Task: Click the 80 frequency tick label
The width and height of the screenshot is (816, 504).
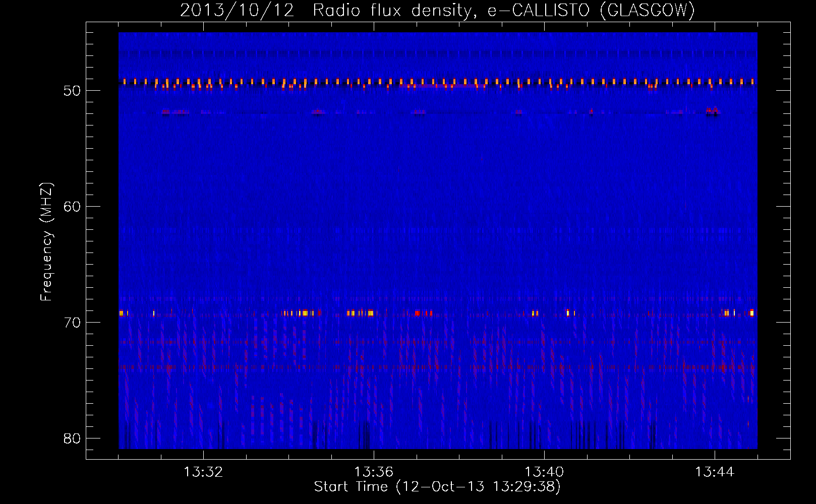Action: [72, 438]
